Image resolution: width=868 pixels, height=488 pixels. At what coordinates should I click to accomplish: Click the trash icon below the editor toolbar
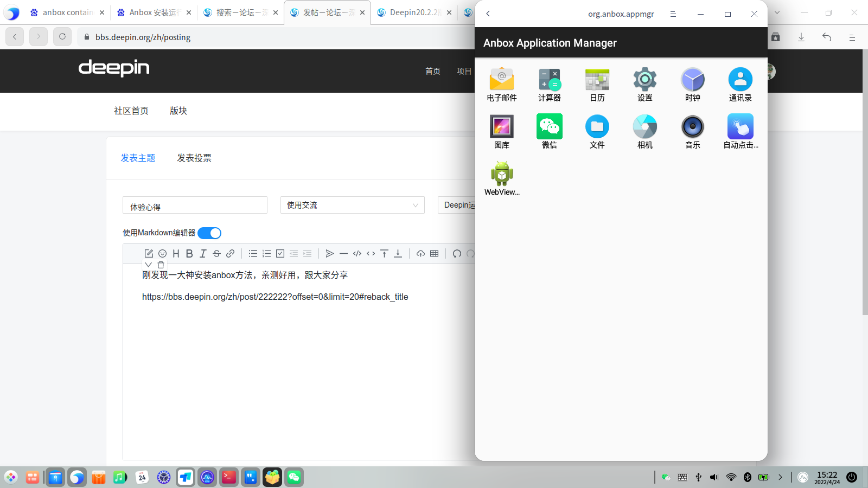pos(161,265)
